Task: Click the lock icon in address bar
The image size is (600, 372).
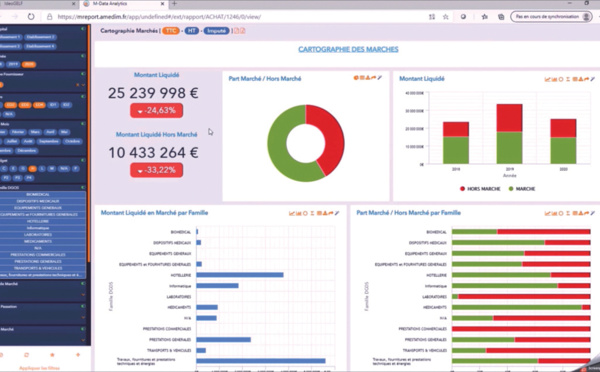Action: 49,17
